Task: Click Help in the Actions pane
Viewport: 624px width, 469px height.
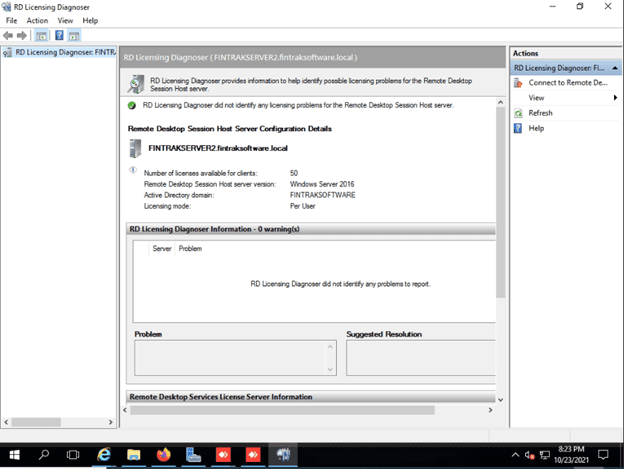Action: pos(536,128)
